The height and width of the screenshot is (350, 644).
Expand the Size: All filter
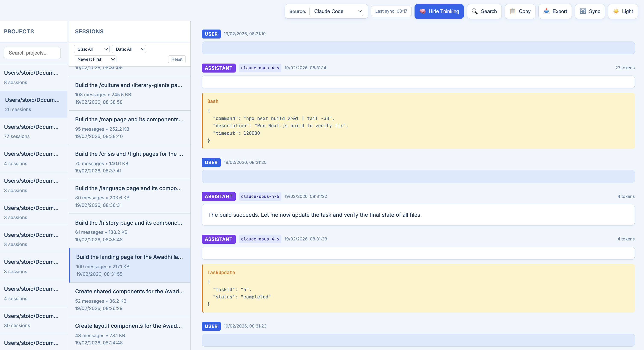pyautogui.click(x=91, y=49)
